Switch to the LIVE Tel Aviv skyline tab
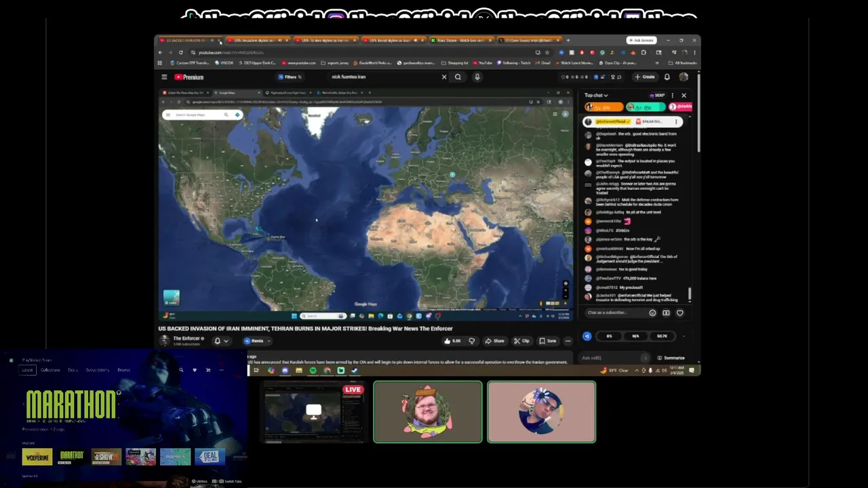The height and width of the screenshot is (488, 868). 325,41
